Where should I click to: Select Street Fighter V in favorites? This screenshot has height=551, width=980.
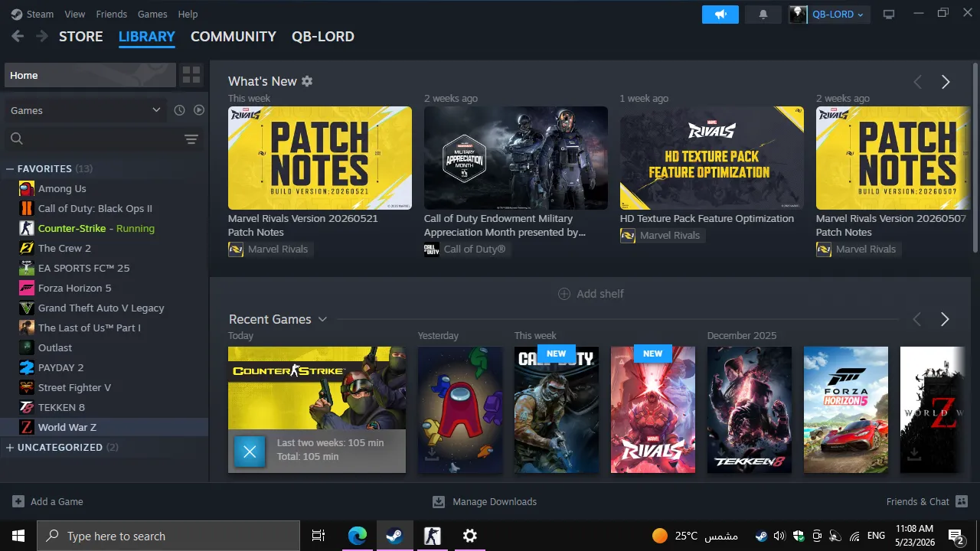104,387
